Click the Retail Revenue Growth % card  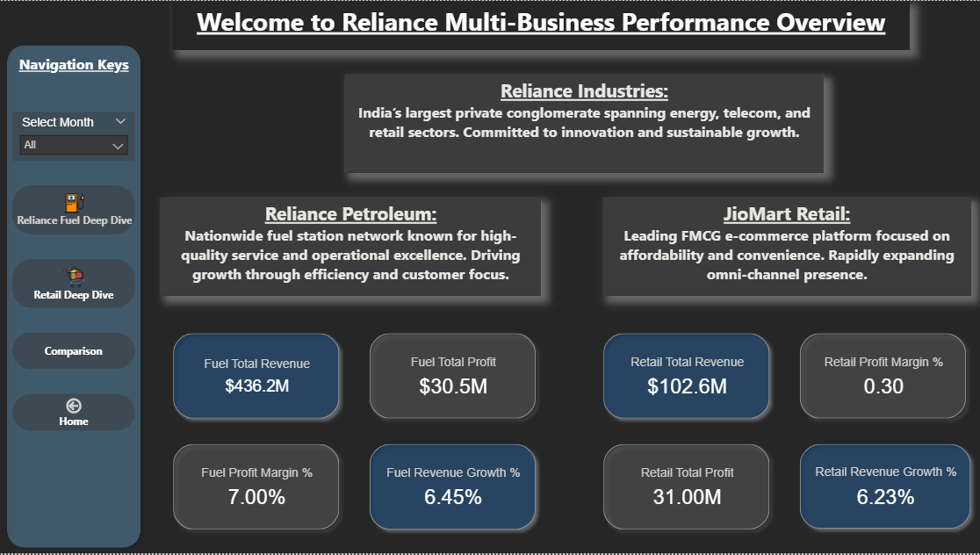click(885, 487)
